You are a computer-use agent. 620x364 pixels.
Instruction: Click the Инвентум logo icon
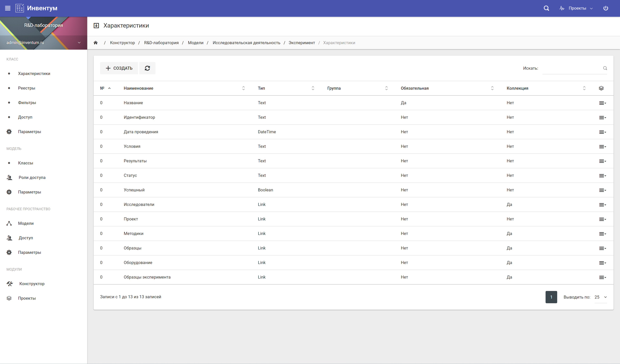click(x=19, y=8)
